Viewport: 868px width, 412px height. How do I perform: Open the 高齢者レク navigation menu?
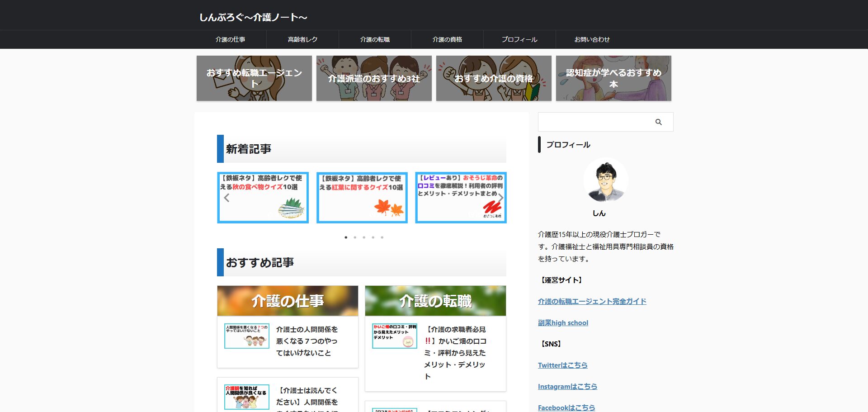pos(302,40)
